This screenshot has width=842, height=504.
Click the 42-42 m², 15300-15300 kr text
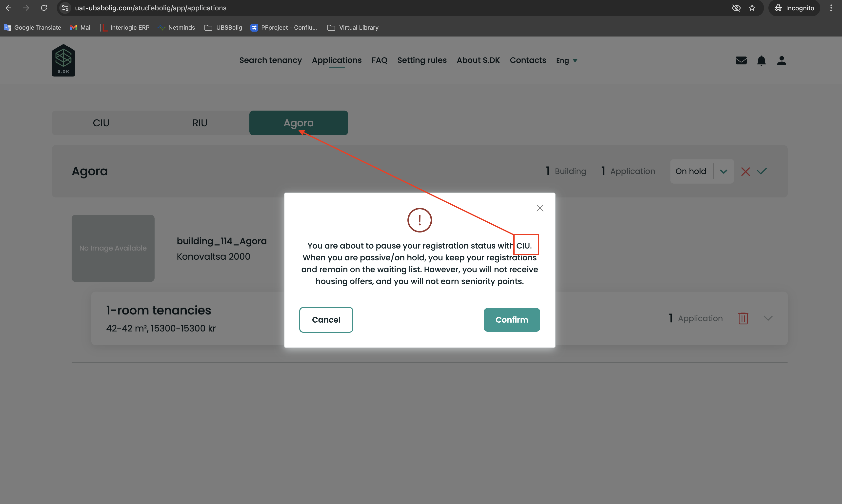coord(161,329)
